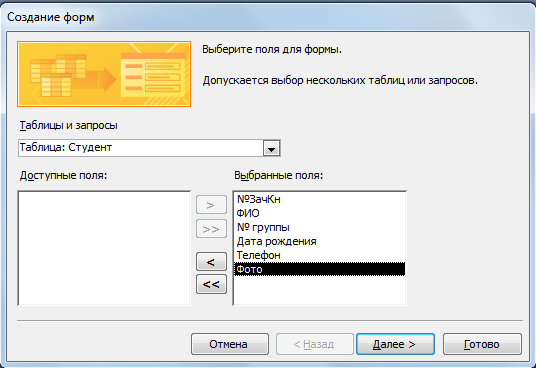Select №ЗачКн in selected fields

tap(319, 199)
